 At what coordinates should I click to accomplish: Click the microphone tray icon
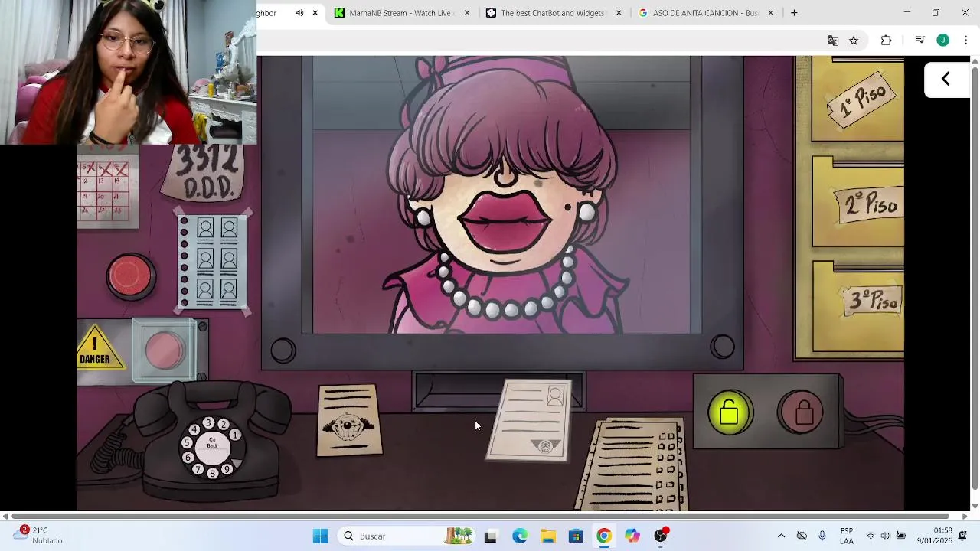pos(822,536)
